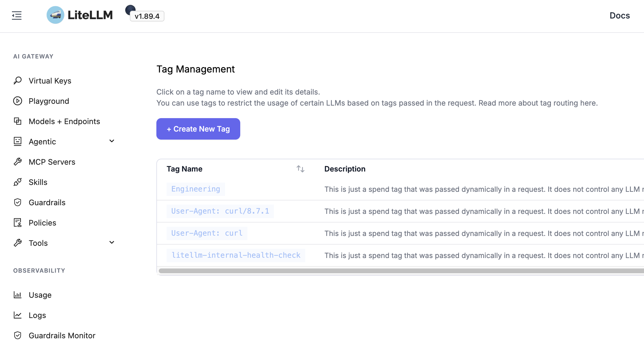Image resolution: width=644 pixels, height=352 pixels.
Task: Click the Playground play-circle icon
Action: (18, 101)
